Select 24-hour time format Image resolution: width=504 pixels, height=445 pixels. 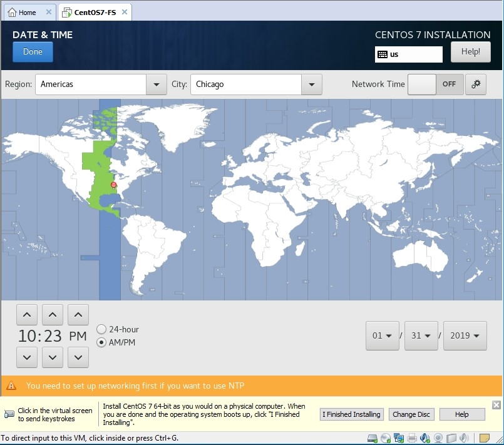point(101,329)
